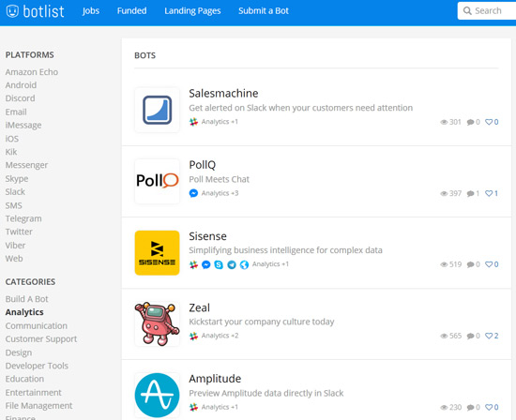Click the botlist wordmark
The image size is (516, 420).
pos(44,11)
